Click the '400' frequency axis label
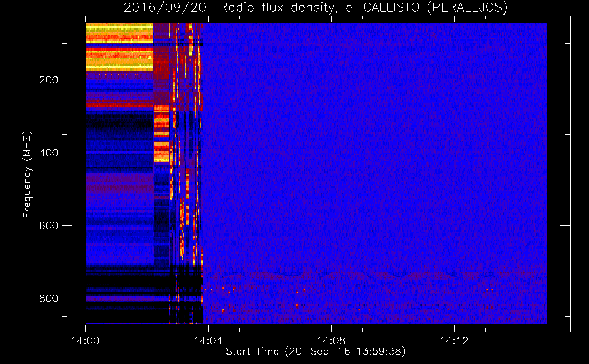589x364 pixels. (49, 153)
